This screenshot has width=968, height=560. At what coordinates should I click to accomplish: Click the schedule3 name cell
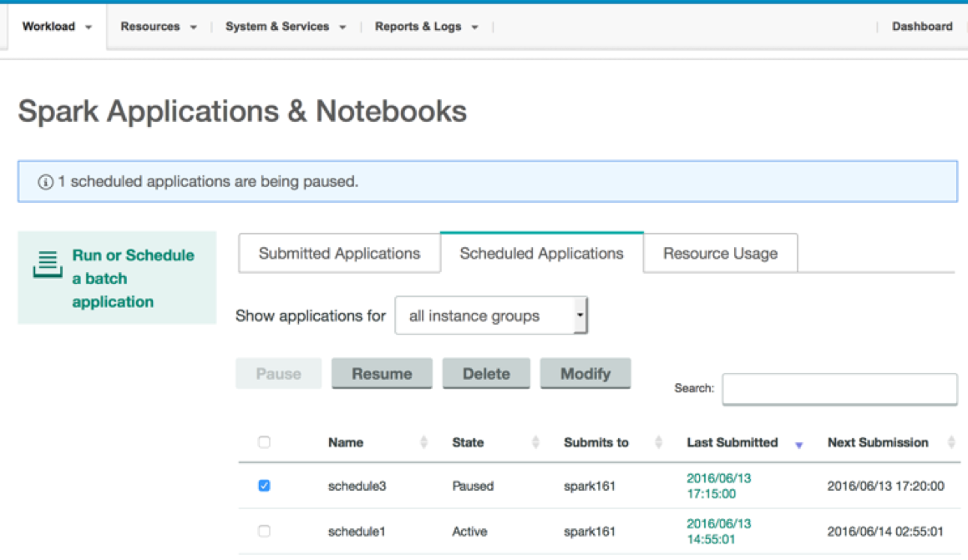(357, 486)
